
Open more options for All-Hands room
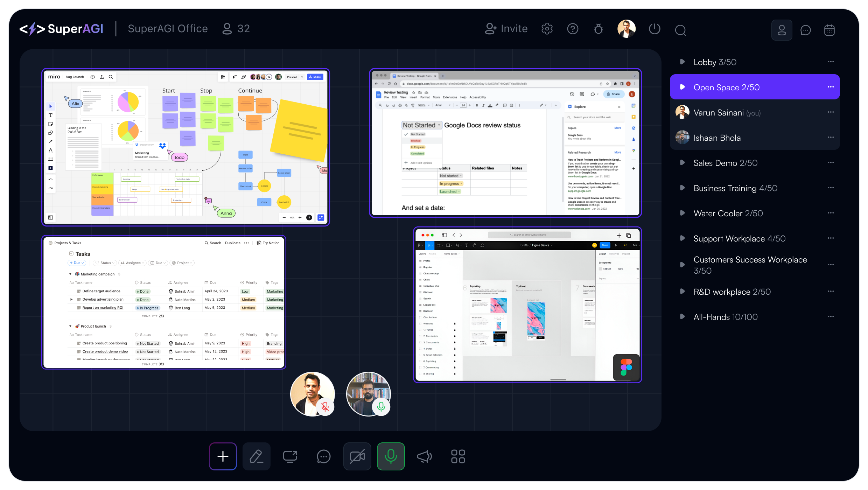coord(831,317)
